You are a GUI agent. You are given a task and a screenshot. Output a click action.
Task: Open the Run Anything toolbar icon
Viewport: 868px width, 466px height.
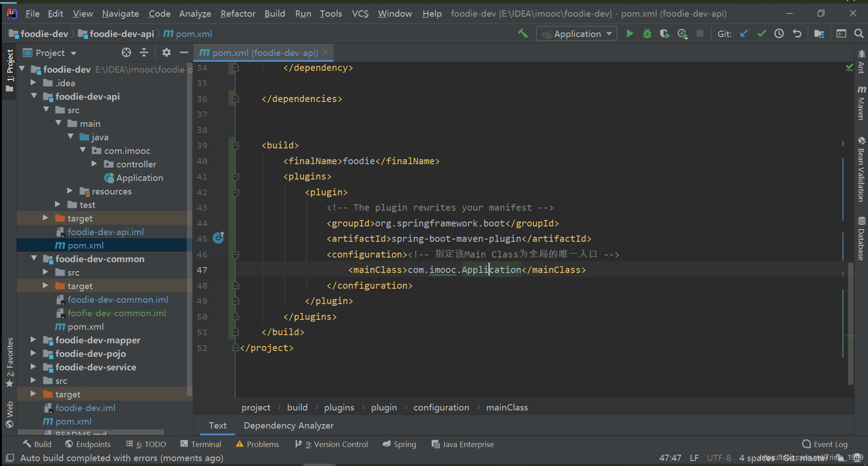point(841,33)
